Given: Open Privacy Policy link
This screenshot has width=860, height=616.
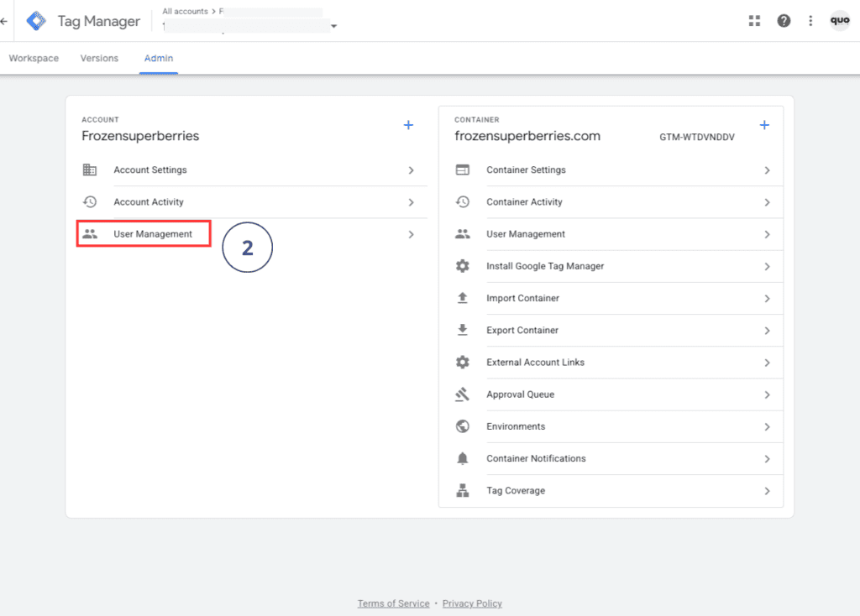Looking at the screenshot, I should click(472, 603).
